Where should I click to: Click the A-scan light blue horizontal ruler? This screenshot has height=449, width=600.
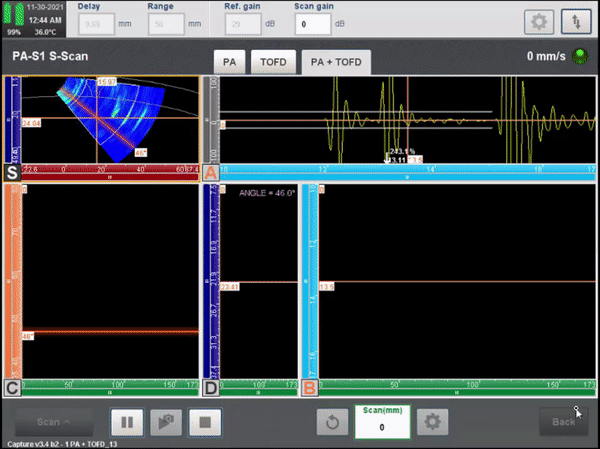(408, 173)
